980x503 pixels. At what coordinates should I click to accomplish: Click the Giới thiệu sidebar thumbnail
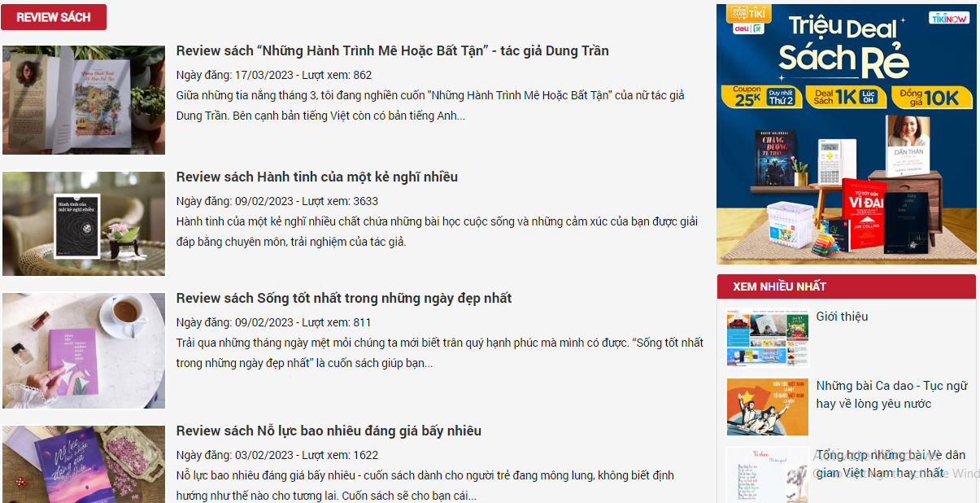click(768, 338)
